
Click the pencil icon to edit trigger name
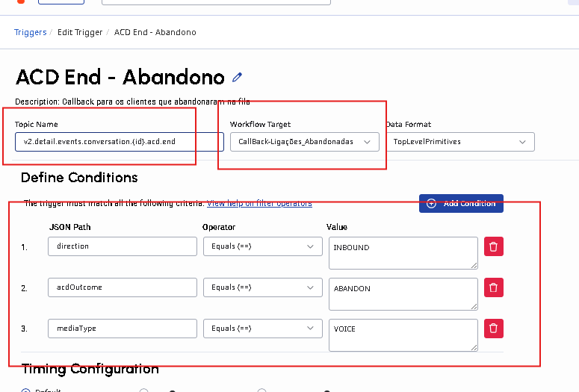(x=238, y=77)
